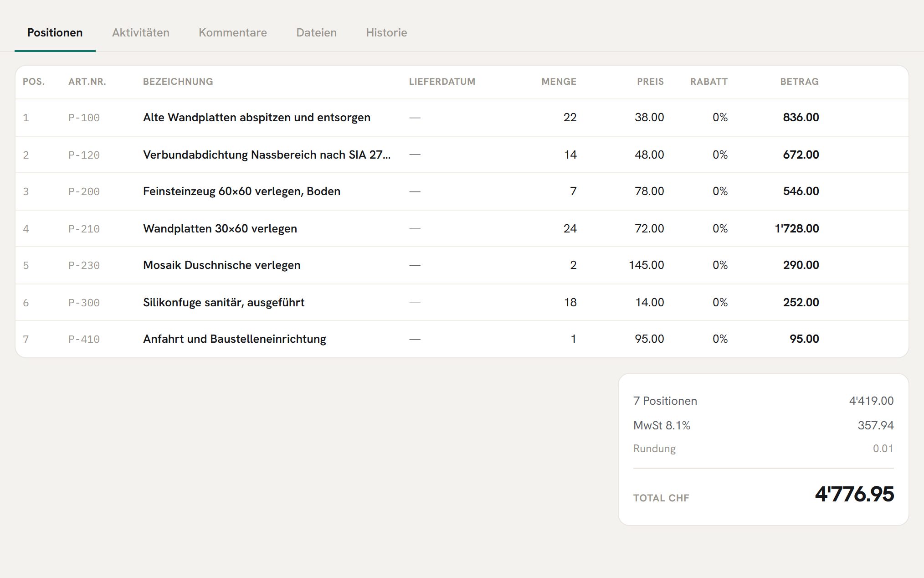
Task: Click the delivery date dash for Anfahrt row
Action: [415, 339]
